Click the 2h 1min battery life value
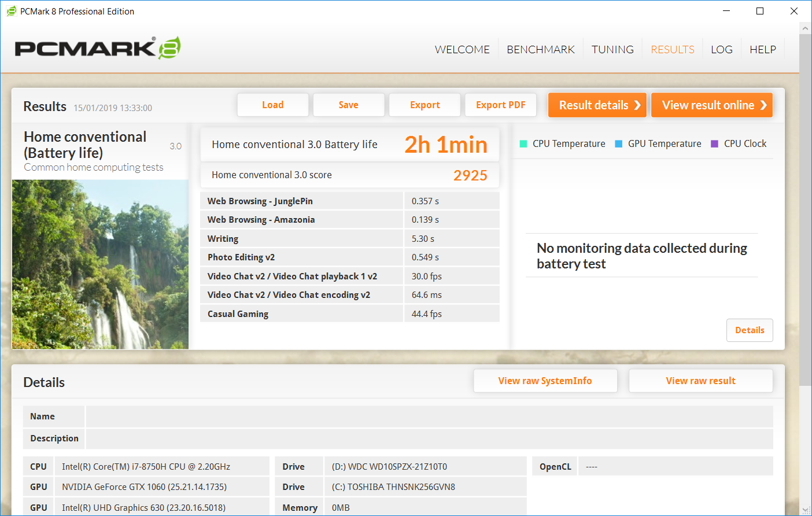Viewport: 812px width, 516px height. pos(446,145)
